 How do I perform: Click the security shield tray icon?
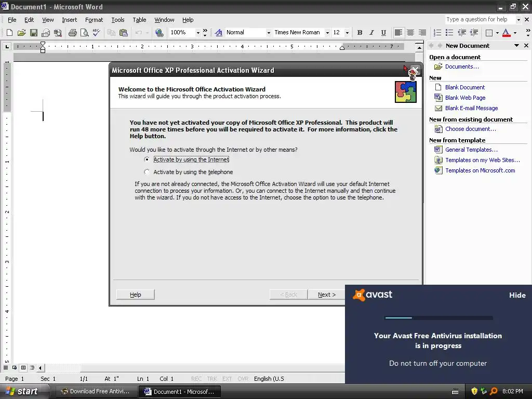pyautogui.click(x=474, y=391)
